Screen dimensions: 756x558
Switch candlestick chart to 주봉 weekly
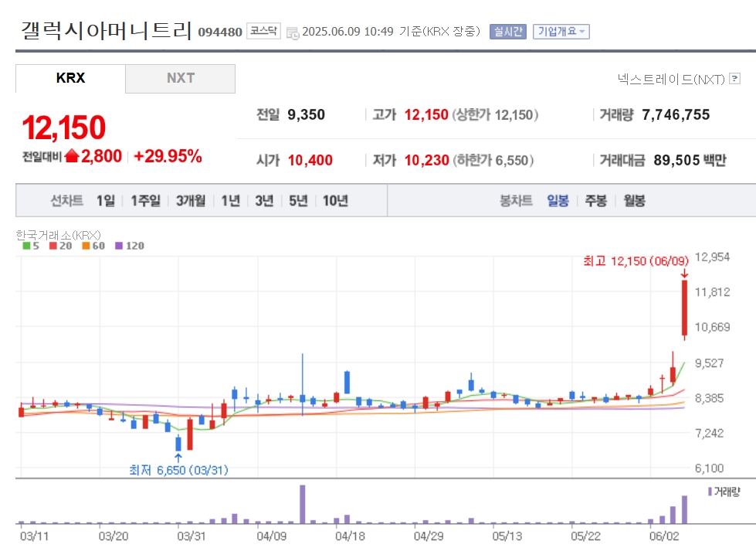pos(595,200)
